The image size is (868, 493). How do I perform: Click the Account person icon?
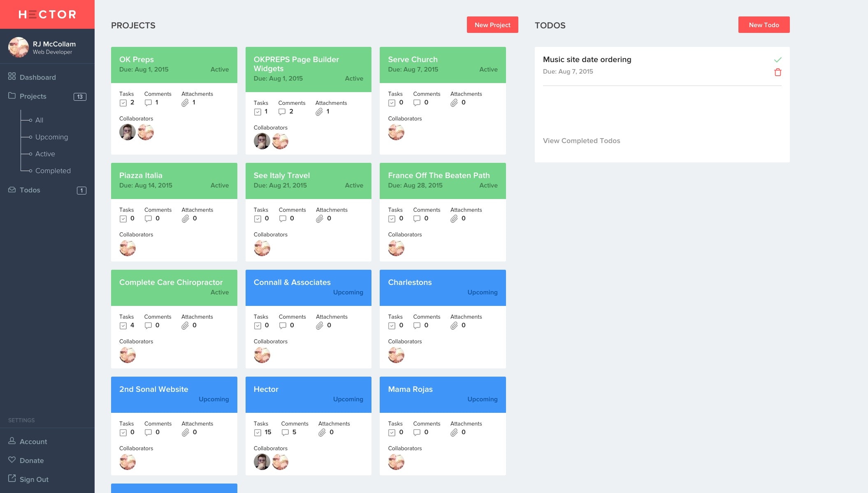click(x=12, y=441)
